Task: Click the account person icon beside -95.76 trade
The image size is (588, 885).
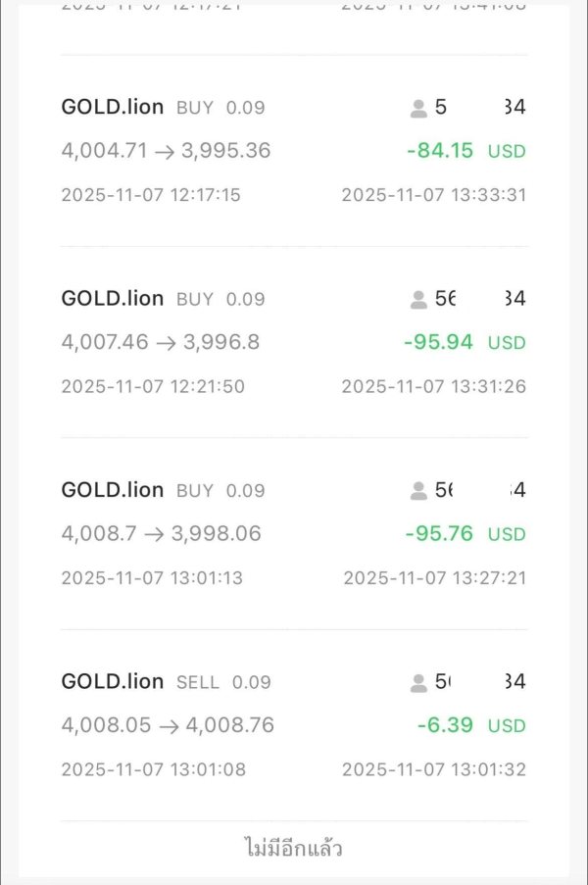Action: [x=418, y=491]
